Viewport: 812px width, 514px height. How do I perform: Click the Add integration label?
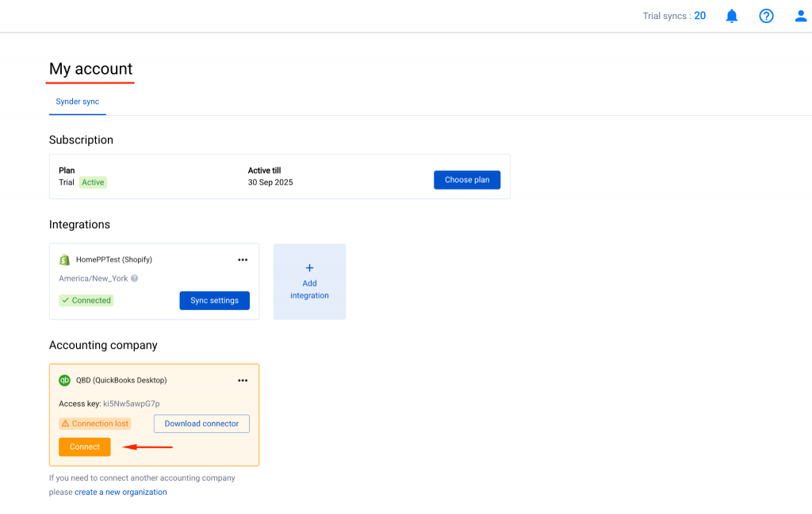[309, 289]
